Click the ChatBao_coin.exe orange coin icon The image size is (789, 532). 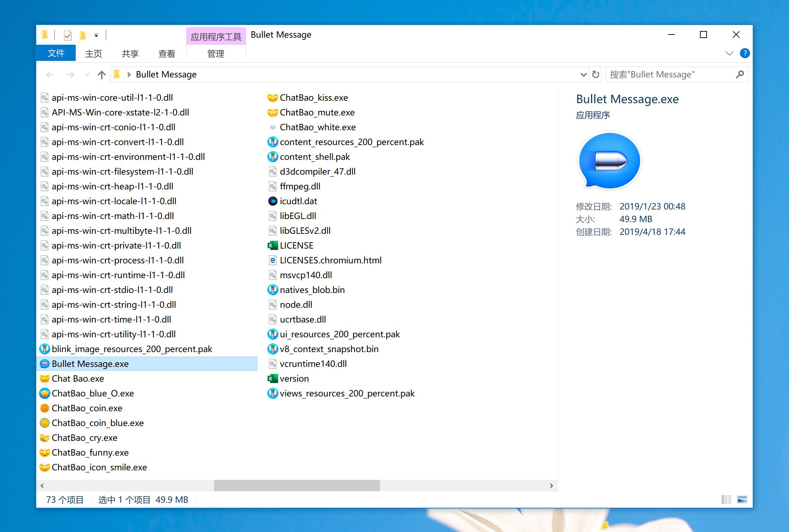click(x=45, y=408)
